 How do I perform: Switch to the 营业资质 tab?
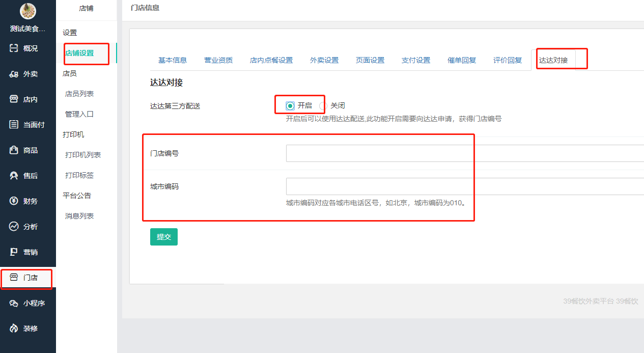218,60
